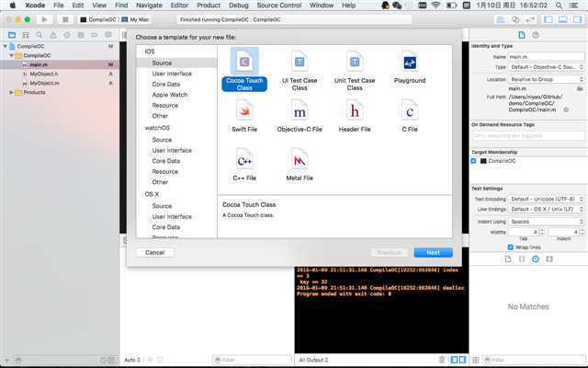Open the Source Control menu

[279, 6]
